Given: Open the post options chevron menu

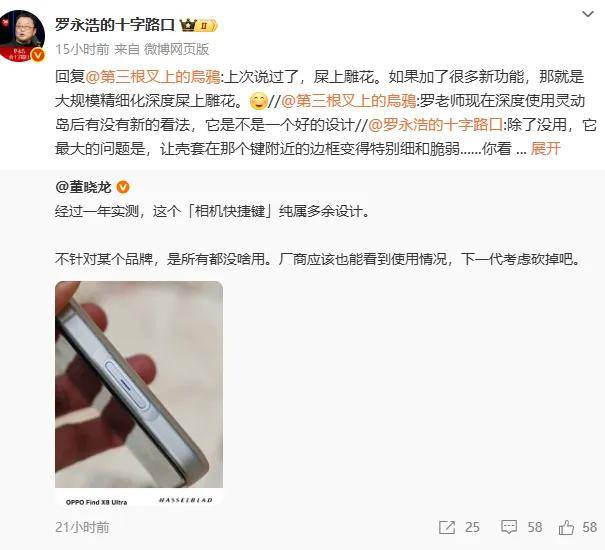Looking at the screenshot, I should [x=587, y=15].
